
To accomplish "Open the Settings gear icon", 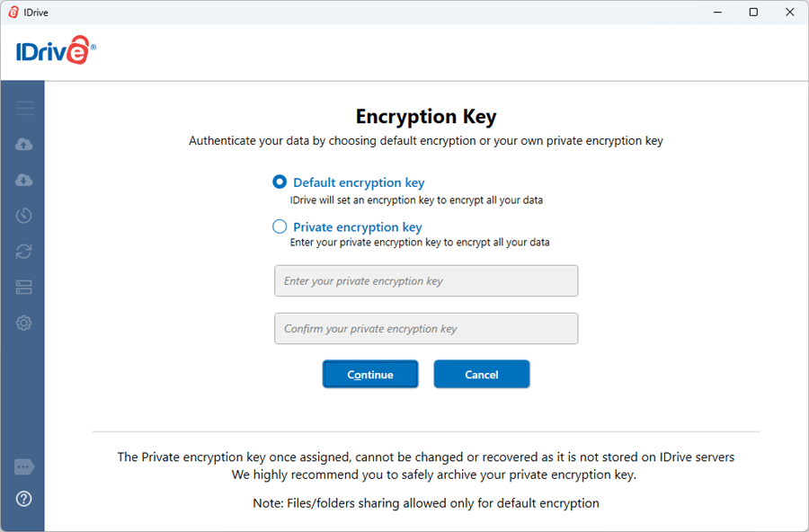I will pyautogui.click(x=24, y=324).
